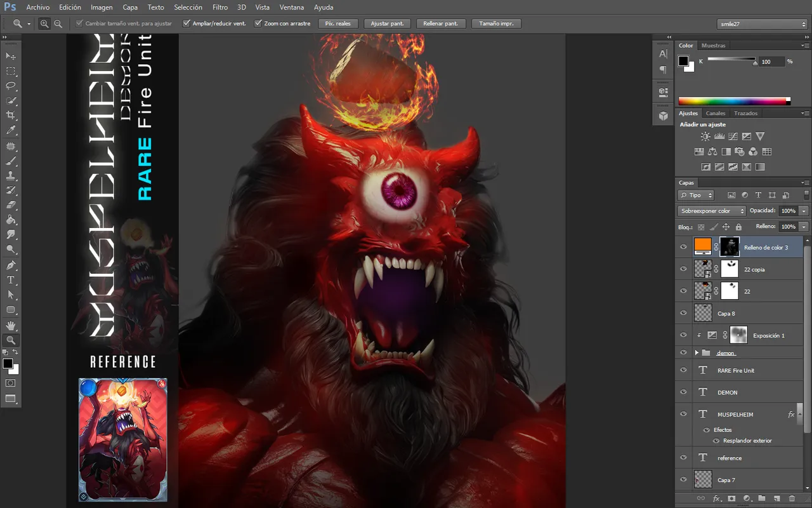Click the zoom in magnifier option
This screenshot has width=812, height=508.
tap(44, 23)
